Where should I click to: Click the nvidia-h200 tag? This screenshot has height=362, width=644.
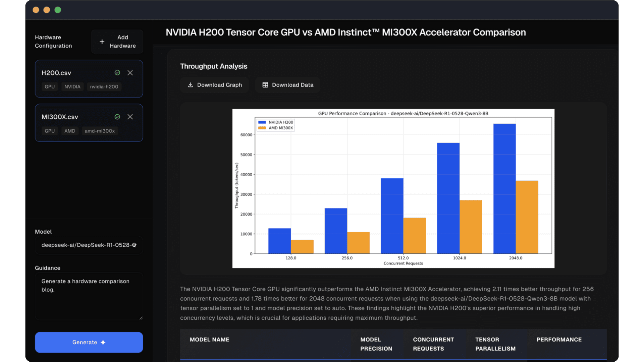[104, 86]
